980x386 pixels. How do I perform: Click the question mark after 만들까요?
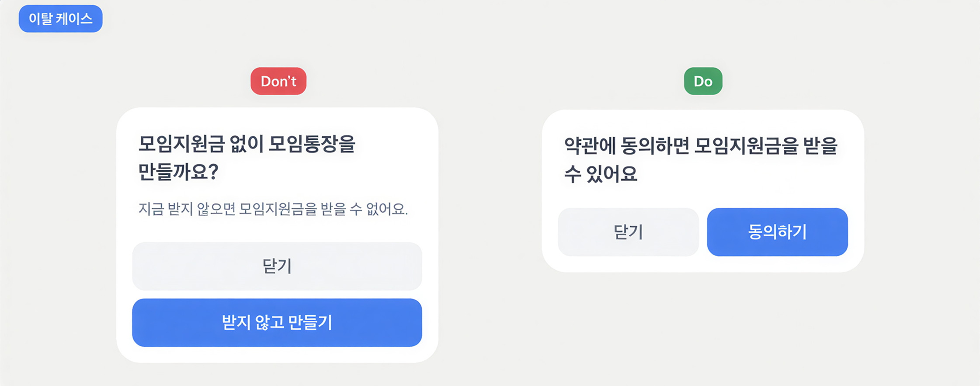click(x=213, y=172)
